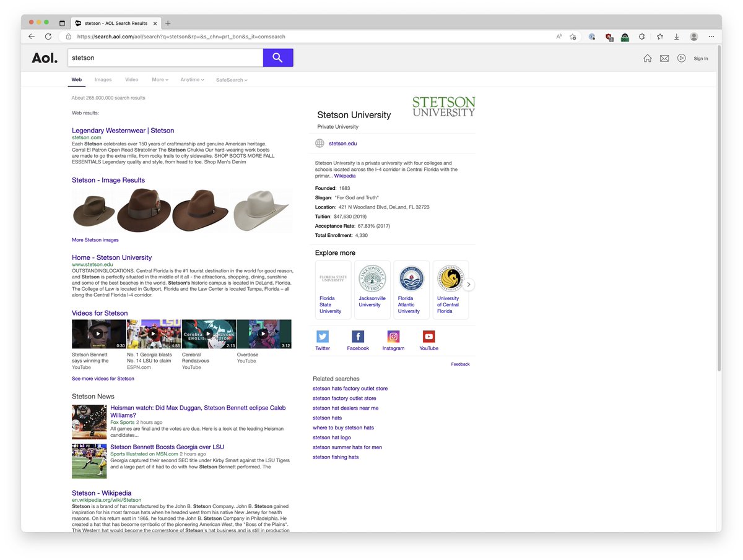
Task: Click the Feedback link
Action: (460, 364)
